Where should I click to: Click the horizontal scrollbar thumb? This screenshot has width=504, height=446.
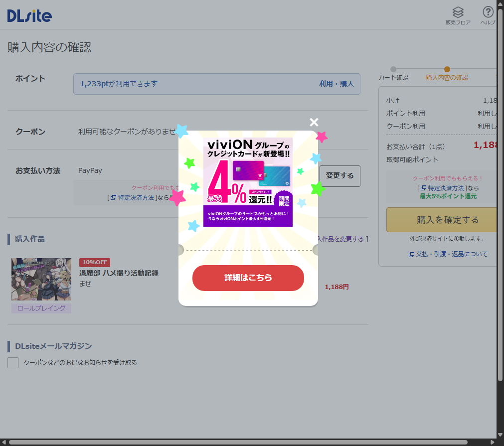click(x=238, y=443)
